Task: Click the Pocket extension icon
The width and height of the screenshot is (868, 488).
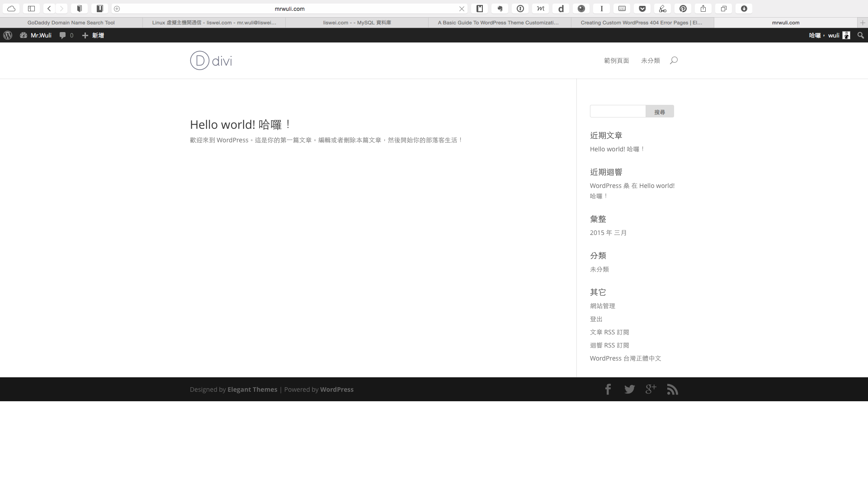Action: (642, 9)
